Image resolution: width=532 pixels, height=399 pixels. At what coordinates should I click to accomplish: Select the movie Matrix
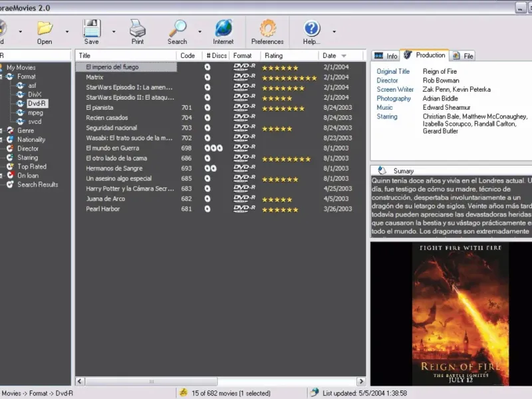point(94,77)
